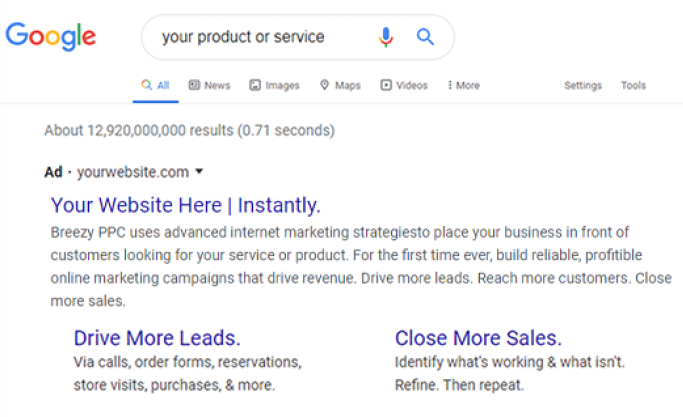Click the Images tab picture icon
This screenshot has height=417, width=683.
255,86
